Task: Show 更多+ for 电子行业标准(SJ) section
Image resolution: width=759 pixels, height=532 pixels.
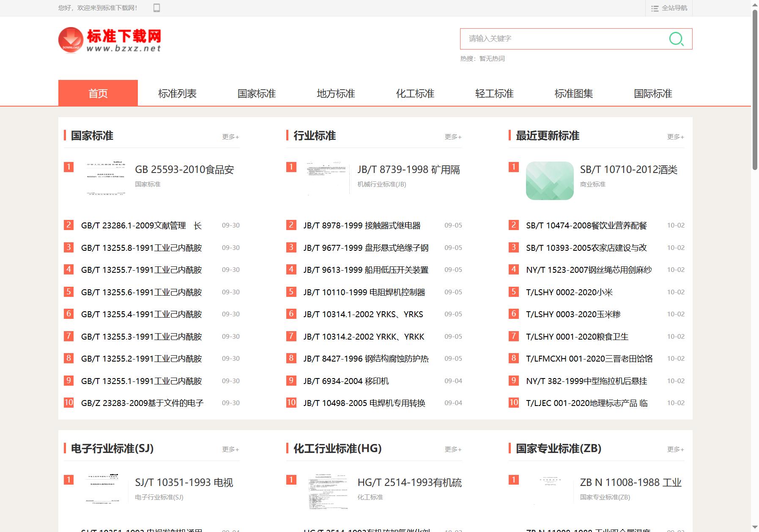Action: click(231, 449)
